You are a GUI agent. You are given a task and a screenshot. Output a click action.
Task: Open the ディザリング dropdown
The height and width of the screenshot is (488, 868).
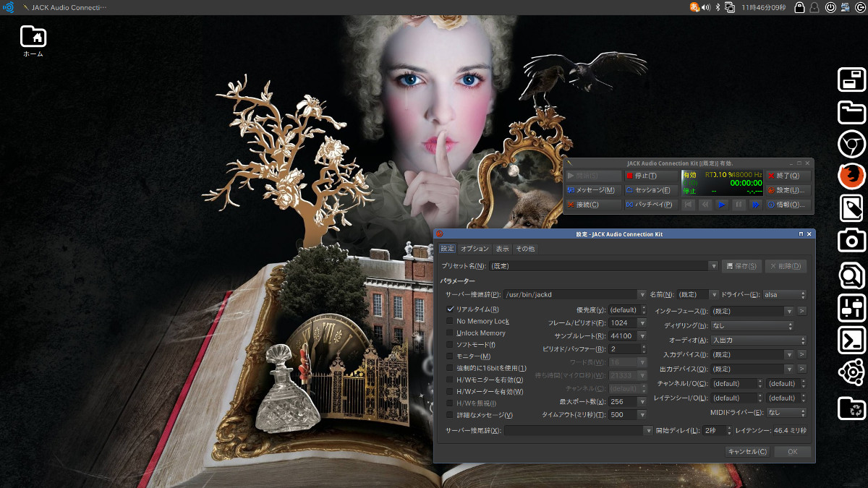[752, 326]
